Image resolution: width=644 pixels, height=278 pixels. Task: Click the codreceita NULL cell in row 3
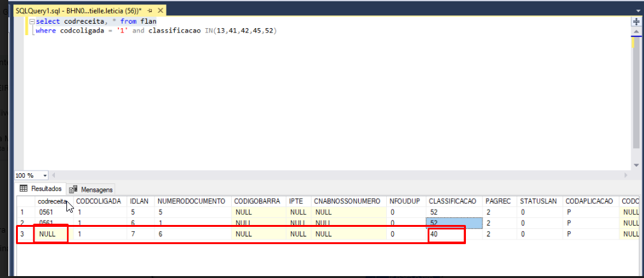pos(54,234)
